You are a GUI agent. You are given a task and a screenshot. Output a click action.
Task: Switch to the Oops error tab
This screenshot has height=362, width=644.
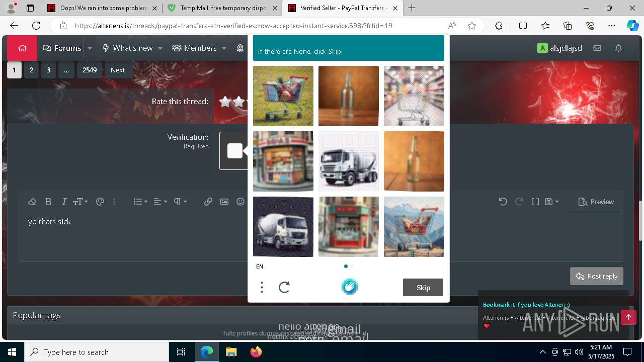[102, 8]
